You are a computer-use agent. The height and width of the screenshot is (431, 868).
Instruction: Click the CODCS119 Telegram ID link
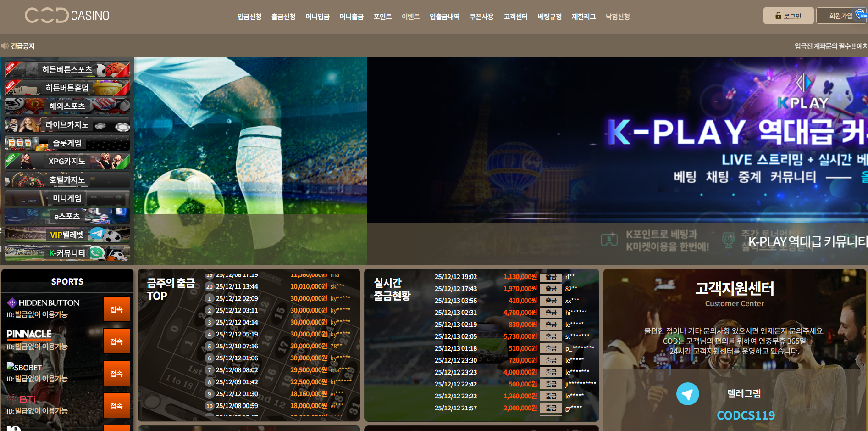746,415
